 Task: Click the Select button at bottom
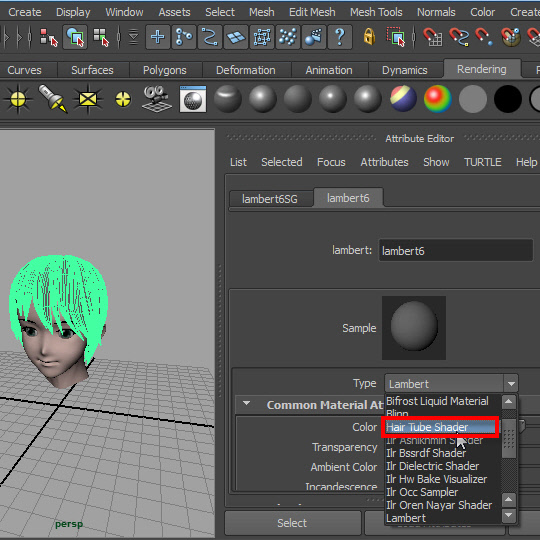tap(292, 523)
